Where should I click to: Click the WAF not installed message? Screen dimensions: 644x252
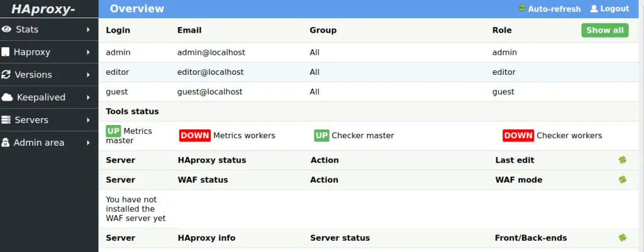pyautogui.click(x=136, y=209)
